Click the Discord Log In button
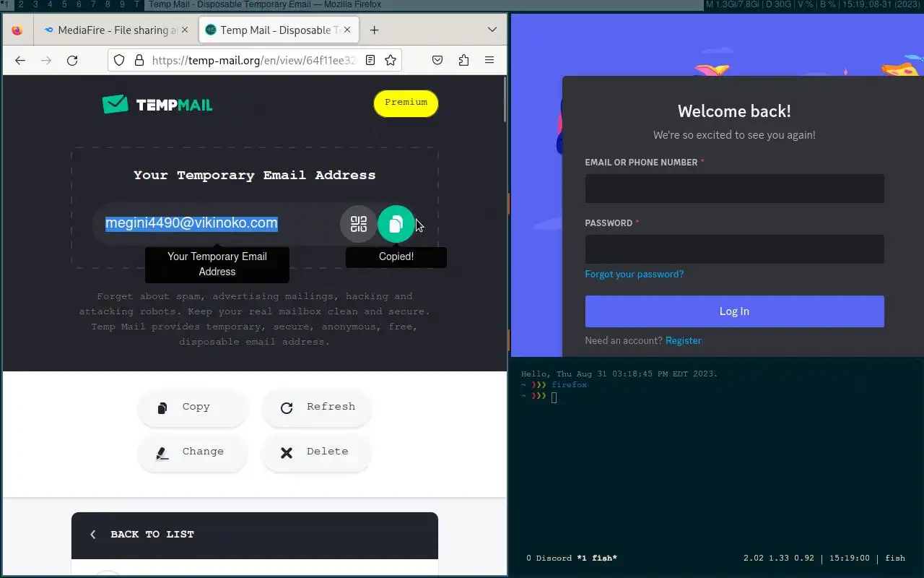Image resolution: width=924 pixels, height=578 pixels. click(x=734, y=311)
